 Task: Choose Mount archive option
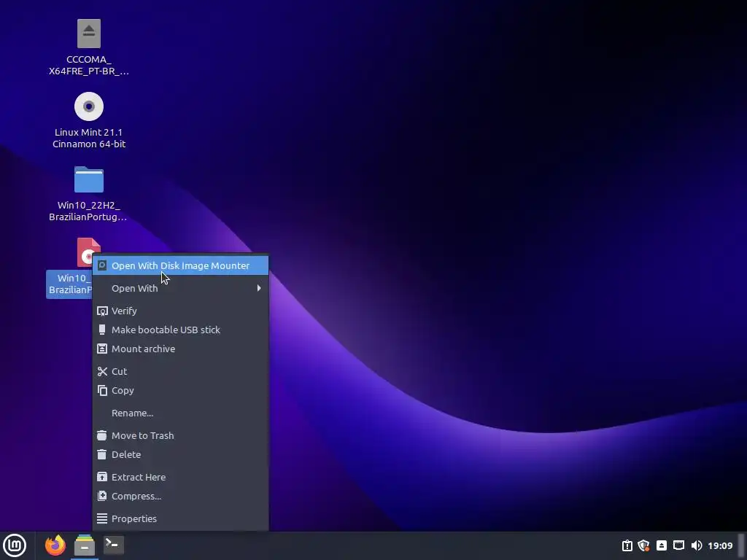181,349
